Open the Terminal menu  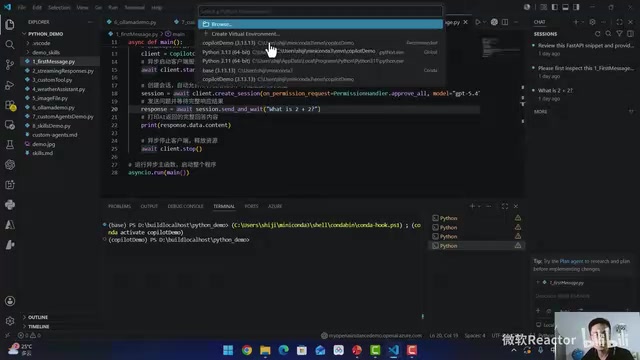coord(134,7)
